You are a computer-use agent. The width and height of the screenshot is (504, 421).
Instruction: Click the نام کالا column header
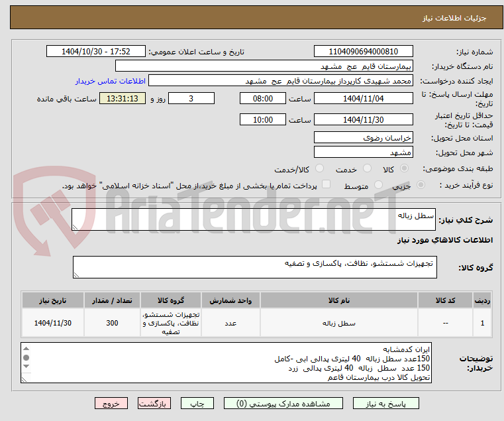coord(339,300)
